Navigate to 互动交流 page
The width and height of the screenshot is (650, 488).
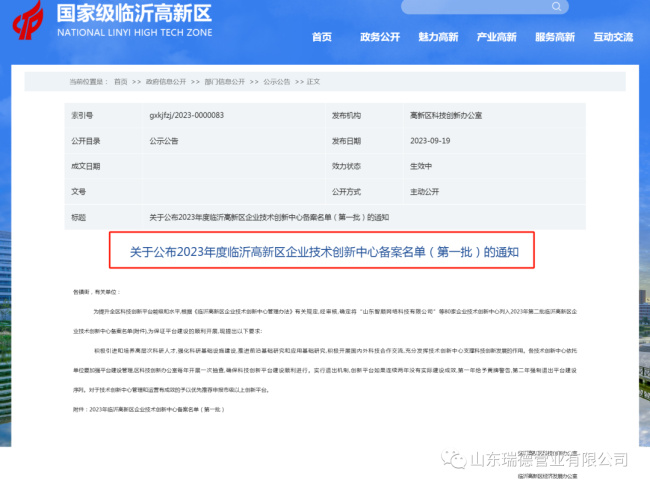(x=613, y=37)
